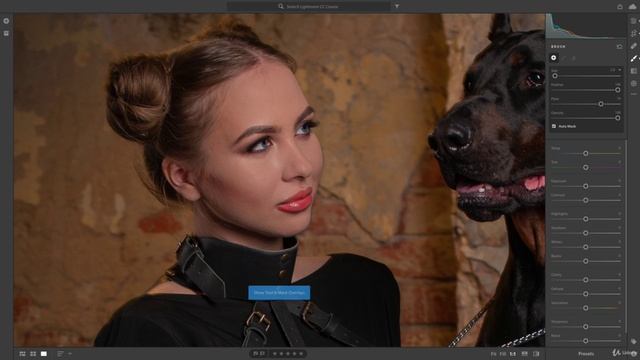The image size is (640, 360).
Task: Click the flag status icons in bottom bar
Action: (259, 353)
